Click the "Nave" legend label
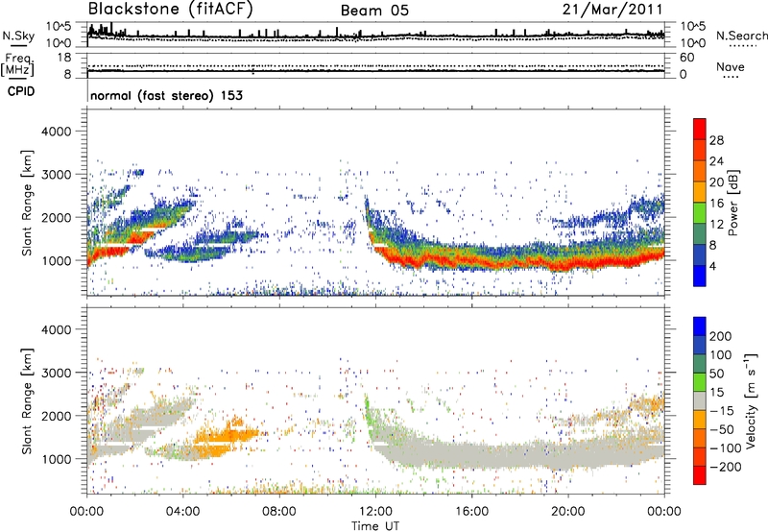 tap(731, 66)
